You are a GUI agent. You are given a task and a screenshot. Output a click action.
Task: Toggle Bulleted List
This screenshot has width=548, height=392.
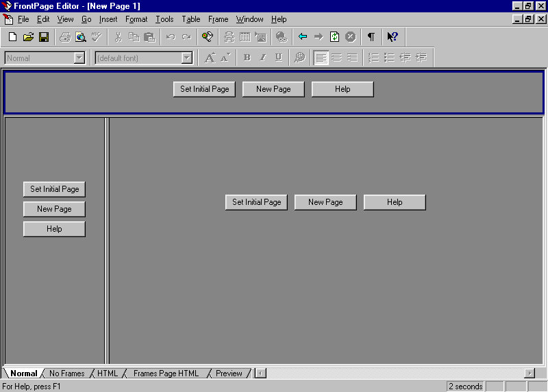(389, 58)
